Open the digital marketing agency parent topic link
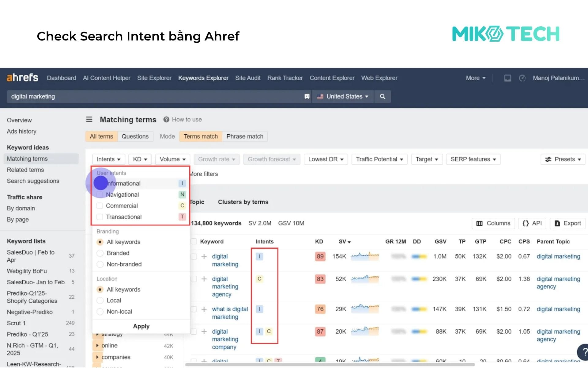This screenshot has height=368, width=588. [558, 282]
